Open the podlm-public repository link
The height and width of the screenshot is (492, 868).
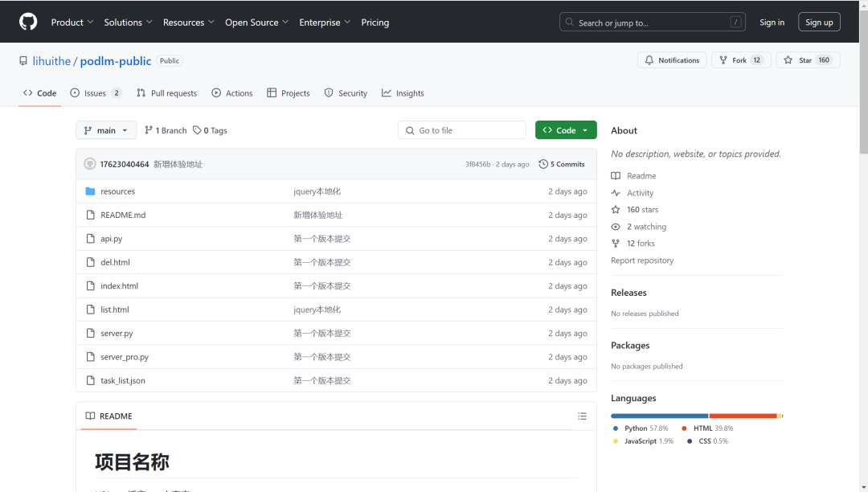click(115, 61)
